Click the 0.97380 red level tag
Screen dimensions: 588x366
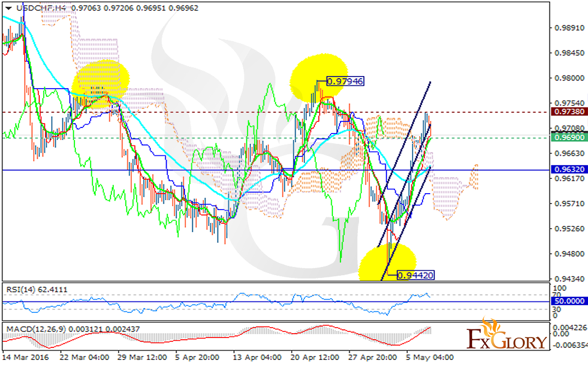coord(569,112)
